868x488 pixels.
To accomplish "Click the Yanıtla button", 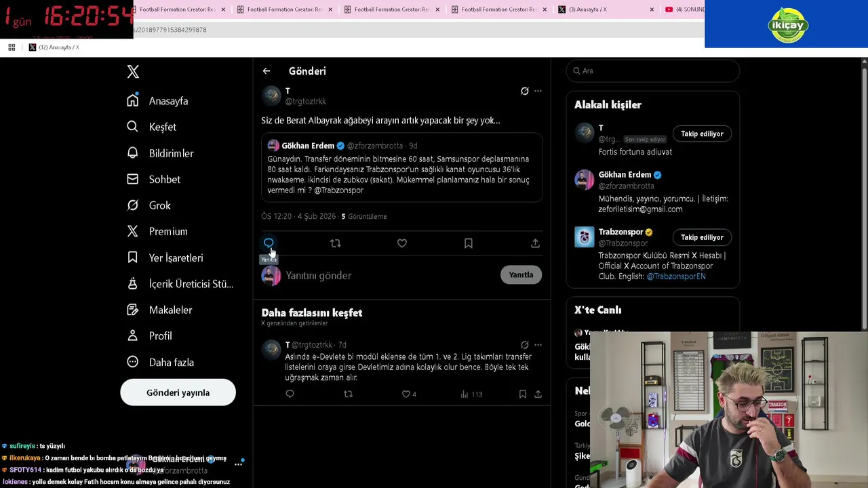I will click(x=521, y=274).
